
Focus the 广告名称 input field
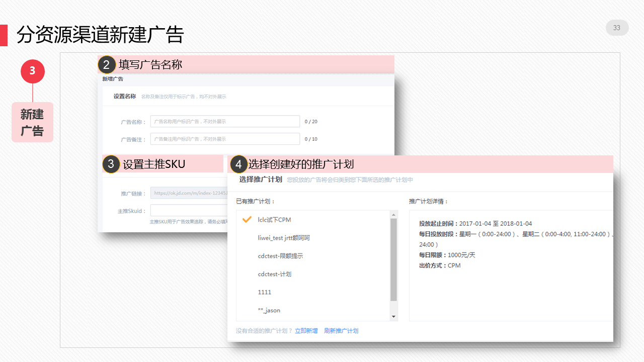(225, 122)
